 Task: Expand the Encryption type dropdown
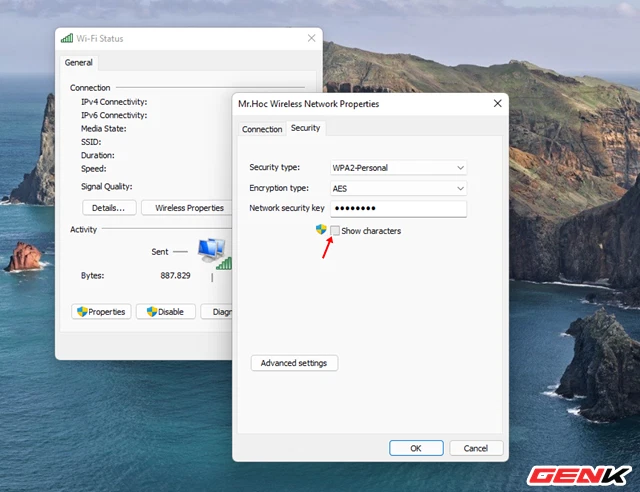click(x=398, y=188)
